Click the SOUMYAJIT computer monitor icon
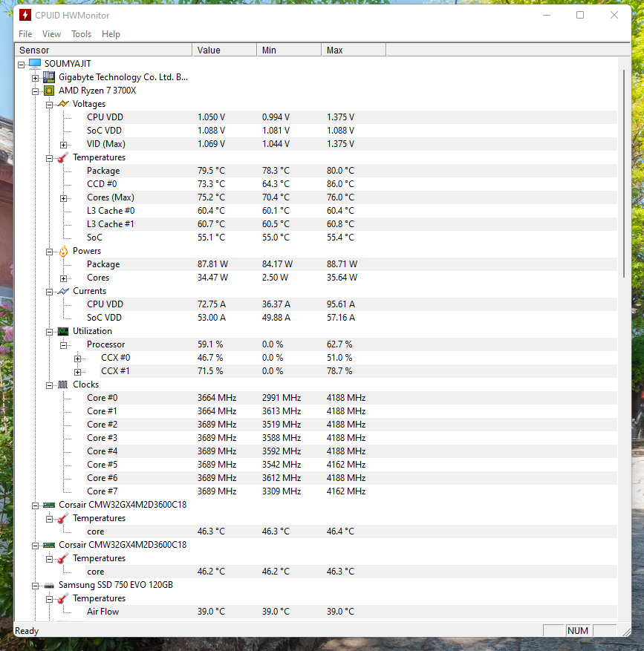Screen dimensions: 644x651 click(x=35, y=64)
